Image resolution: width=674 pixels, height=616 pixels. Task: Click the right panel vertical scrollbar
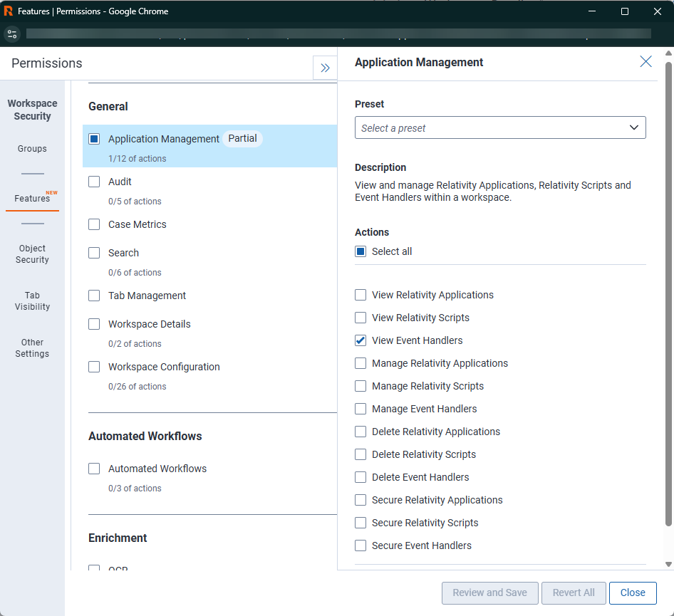[668, 294]
